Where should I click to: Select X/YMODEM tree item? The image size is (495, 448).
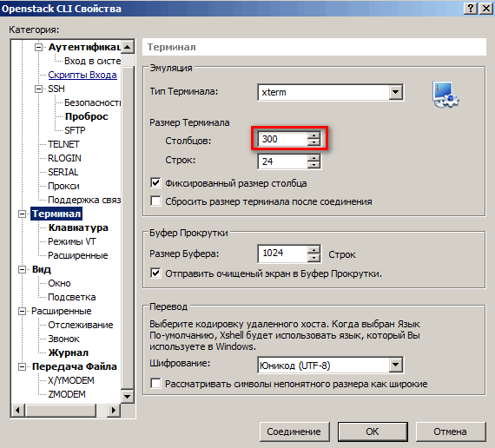click(71, 380)
